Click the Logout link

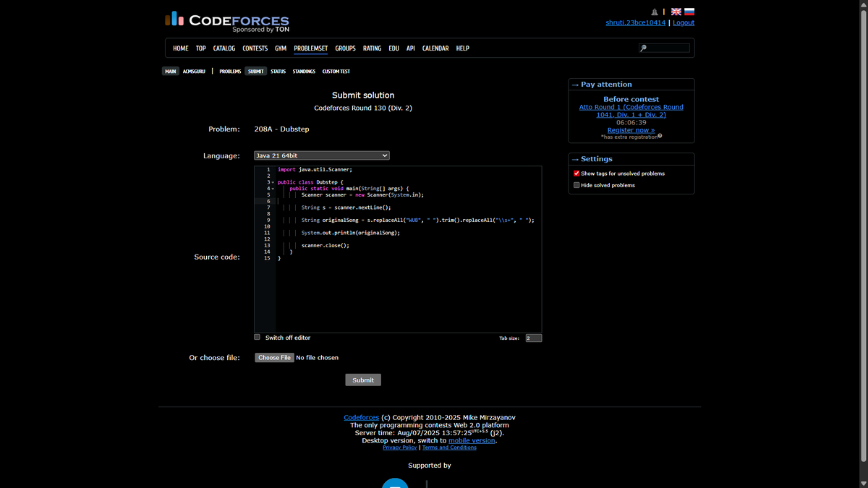click(684, 22)
